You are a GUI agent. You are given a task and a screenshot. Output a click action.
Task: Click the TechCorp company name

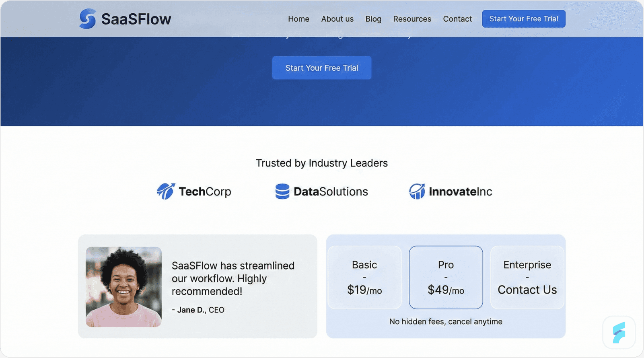(x=205, y=191)
